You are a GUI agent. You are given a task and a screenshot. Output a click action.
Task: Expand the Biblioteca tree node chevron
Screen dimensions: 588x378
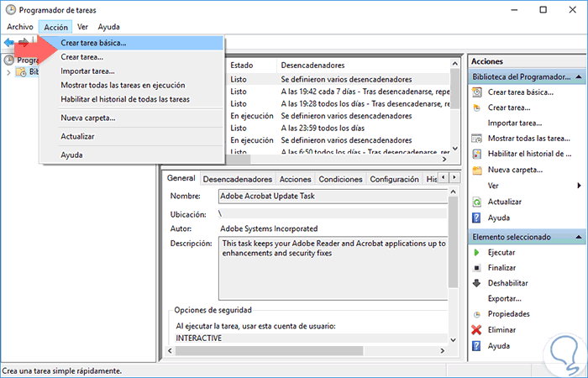coord(8,72)
